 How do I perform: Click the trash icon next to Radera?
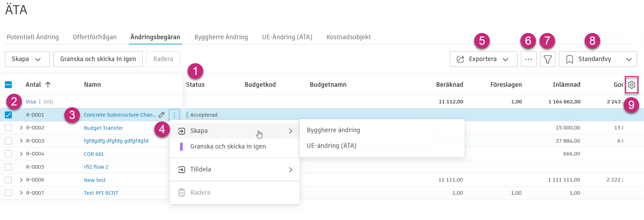coord(182,193)
